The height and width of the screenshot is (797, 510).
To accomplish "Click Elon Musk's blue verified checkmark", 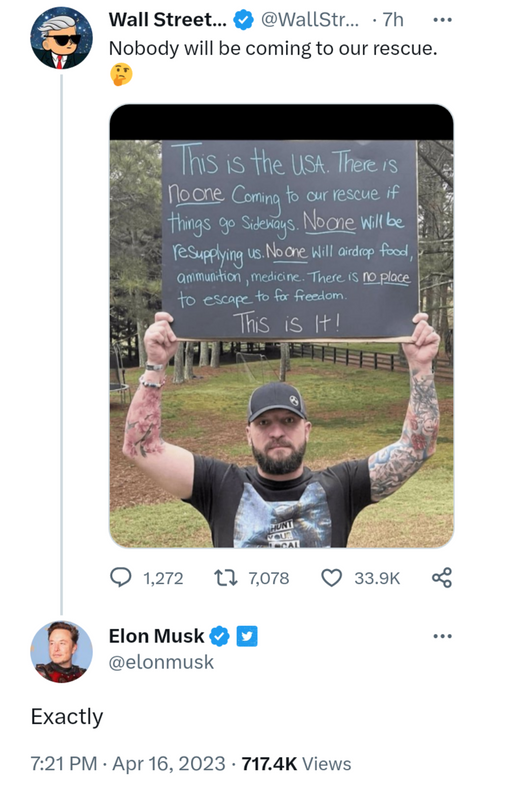I will (220, 636).
